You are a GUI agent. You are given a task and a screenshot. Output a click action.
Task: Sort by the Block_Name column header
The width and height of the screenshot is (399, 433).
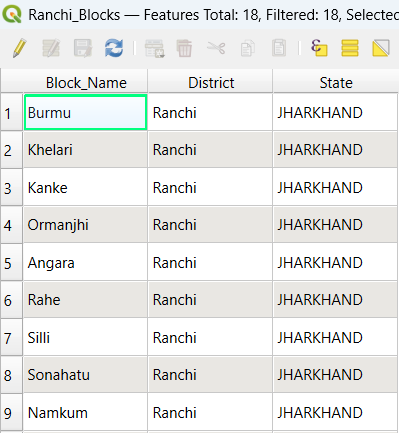click(x=86, y=82)
